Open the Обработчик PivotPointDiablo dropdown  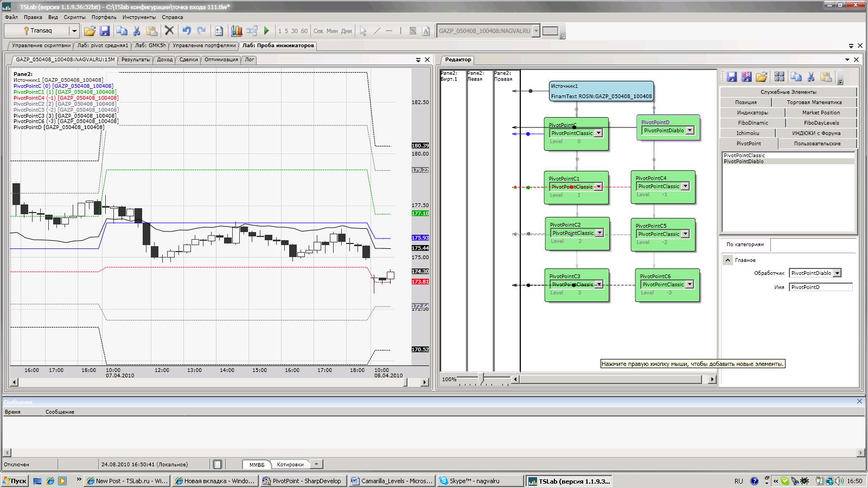[837, 273]
